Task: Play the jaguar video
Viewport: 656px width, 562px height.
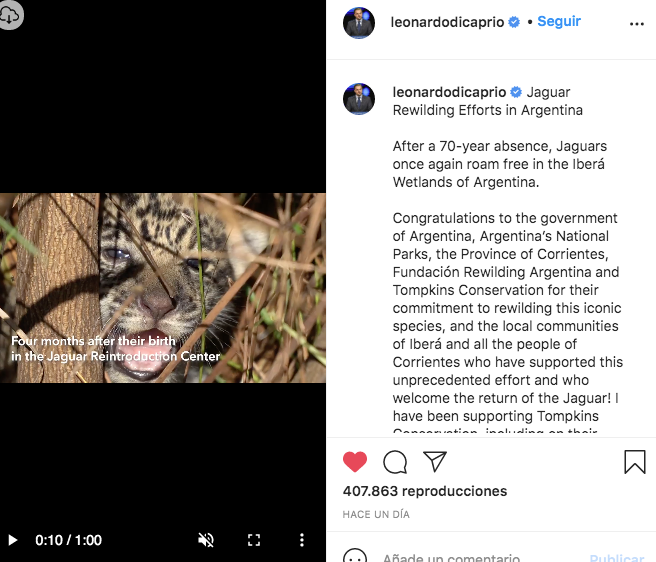Action: [13, 540]
